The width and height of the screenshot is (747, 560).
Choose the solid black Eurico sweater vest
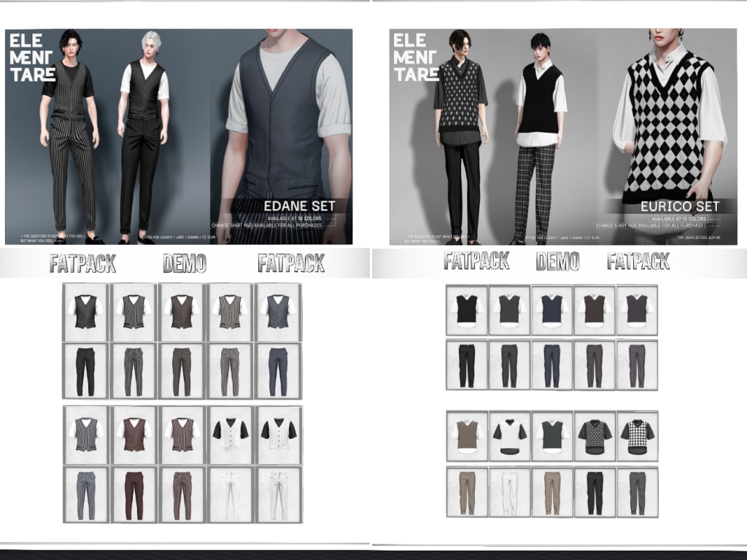coord(467,309)
